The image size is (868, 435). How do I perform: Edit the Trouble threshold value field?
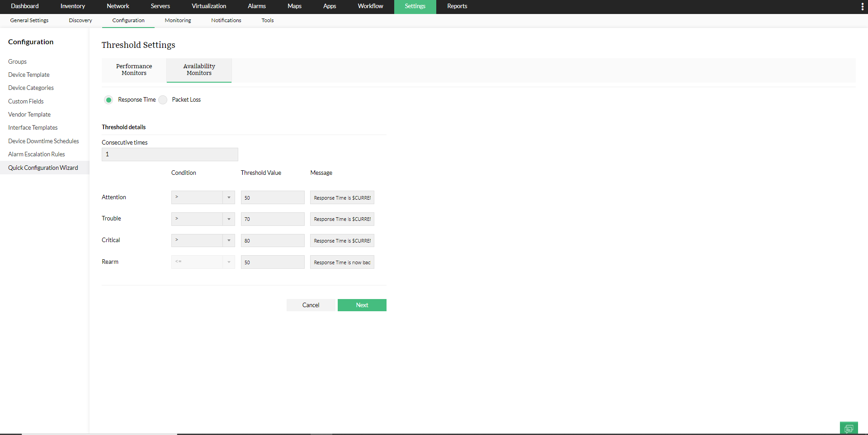tap(273, 219)
